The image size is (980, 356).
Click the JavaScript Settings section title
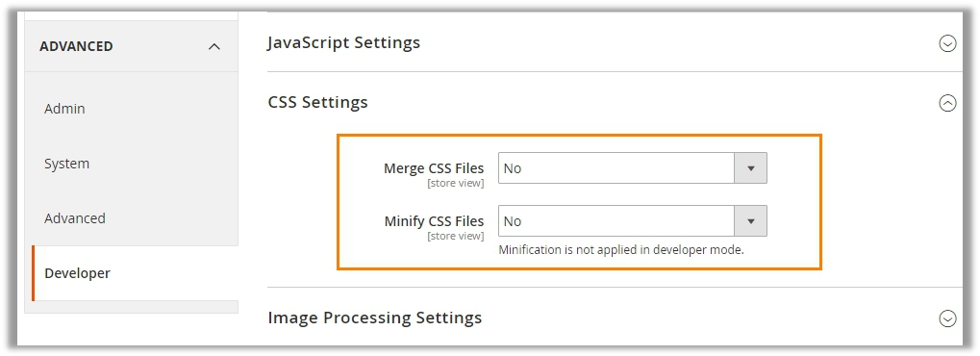pyautogui.click(x=343, y=42)
